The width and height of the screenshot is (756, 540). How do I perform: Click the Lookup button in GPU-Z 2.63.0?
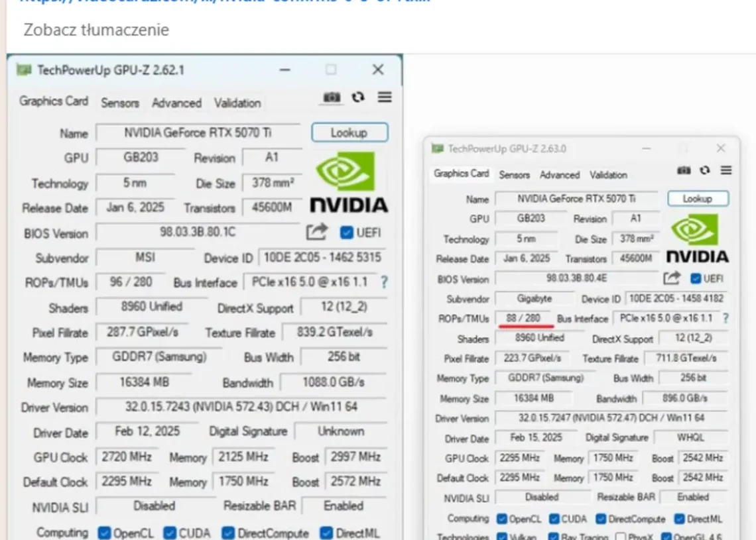pos(698,199)
